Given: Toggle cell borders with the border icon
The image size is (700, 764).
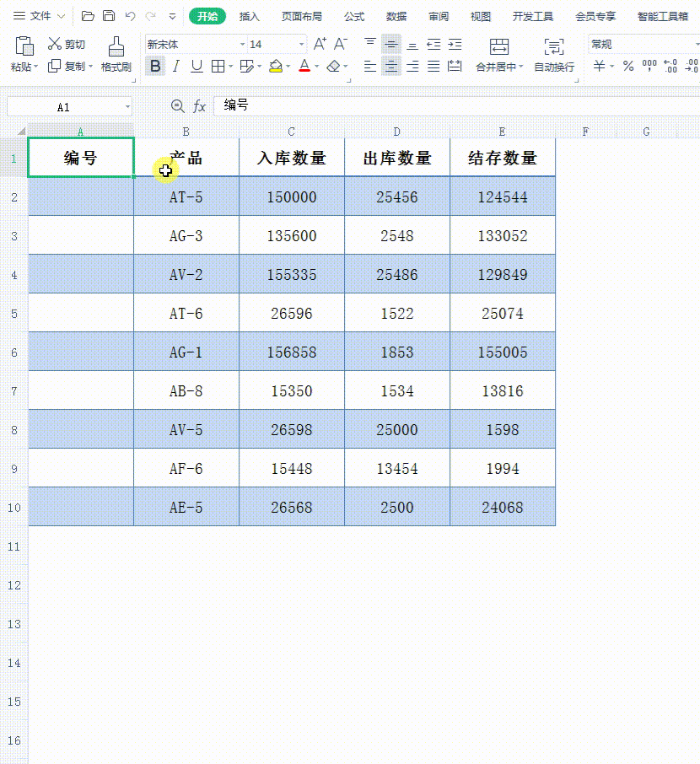Looking at the screenshot, I should [217, 65].
